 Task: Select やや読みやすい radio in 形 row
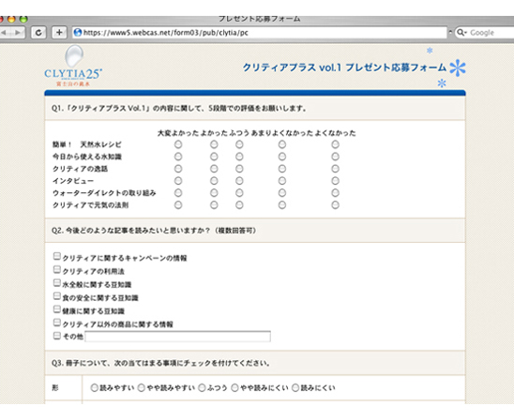point(142,388)
